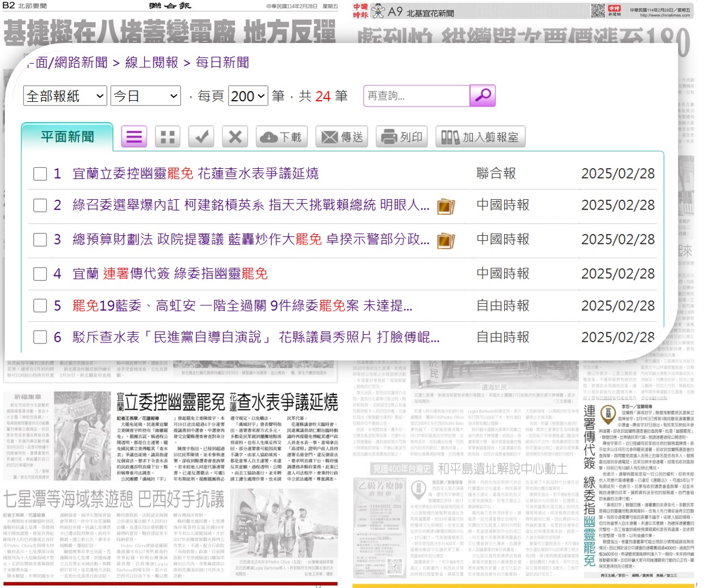
Task: Click the deselect X icon
Action: coord(235,137)
